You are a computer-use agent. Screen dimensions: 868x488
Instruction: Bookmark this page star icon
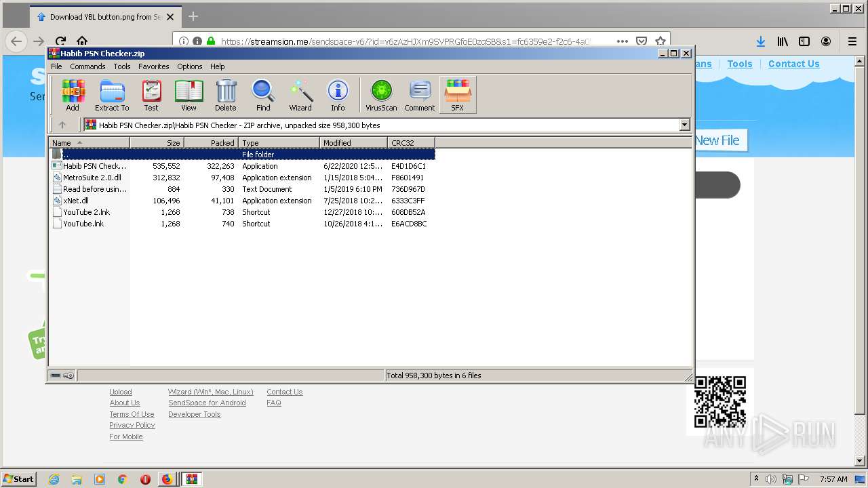click(x=660, y=41)
